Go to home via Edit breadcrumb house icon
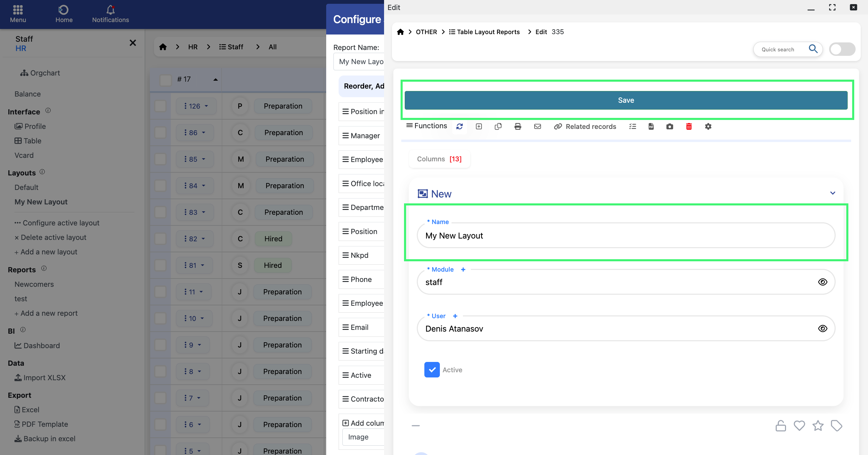The image size is (868, 455). point(400,32)
